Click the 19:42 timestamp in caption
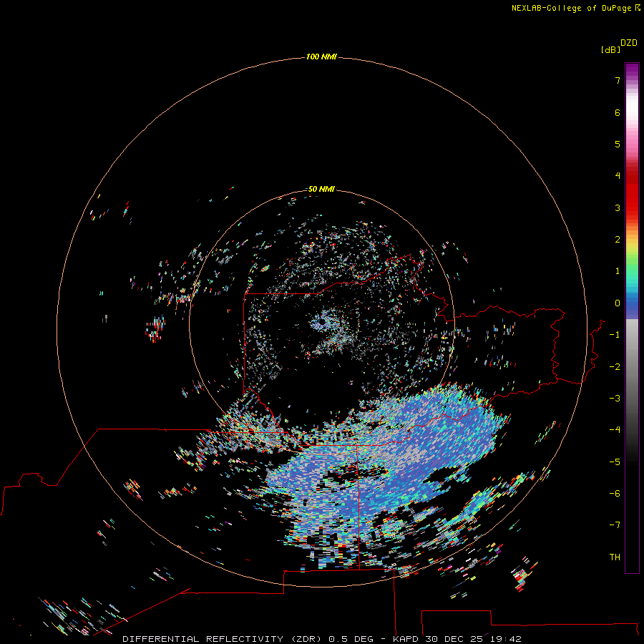The image size is (644, 644). pyautogui.click(x=506, y=639)
